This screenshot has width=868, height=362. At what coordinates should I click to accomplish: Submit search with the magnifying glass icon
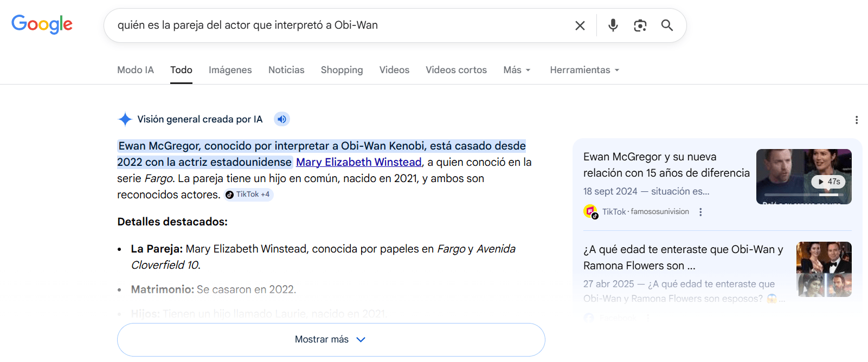point(667,25)
